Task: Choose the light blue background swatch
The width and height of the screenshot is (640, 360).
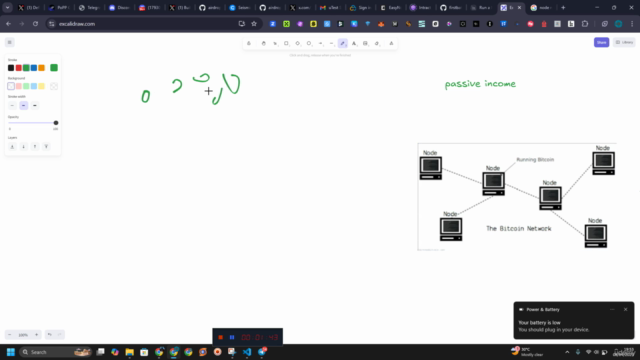Action: tap(34, 86)
